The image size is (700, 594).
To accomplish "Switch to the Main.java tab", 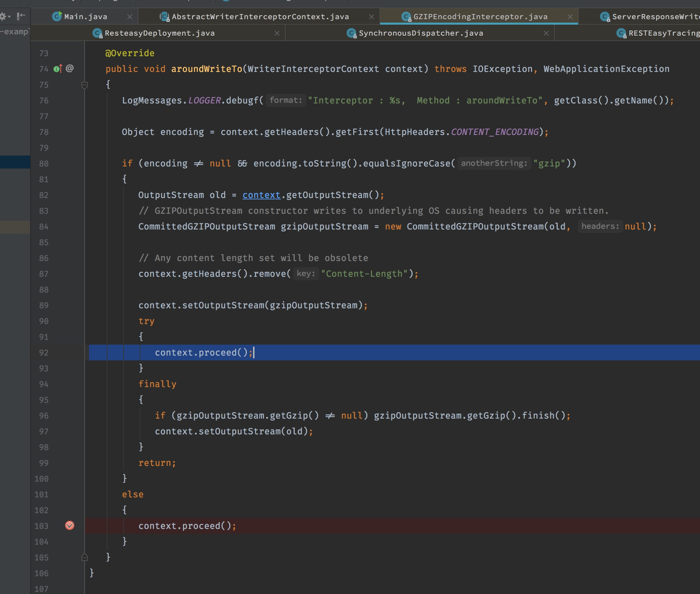I will (86, 16).
